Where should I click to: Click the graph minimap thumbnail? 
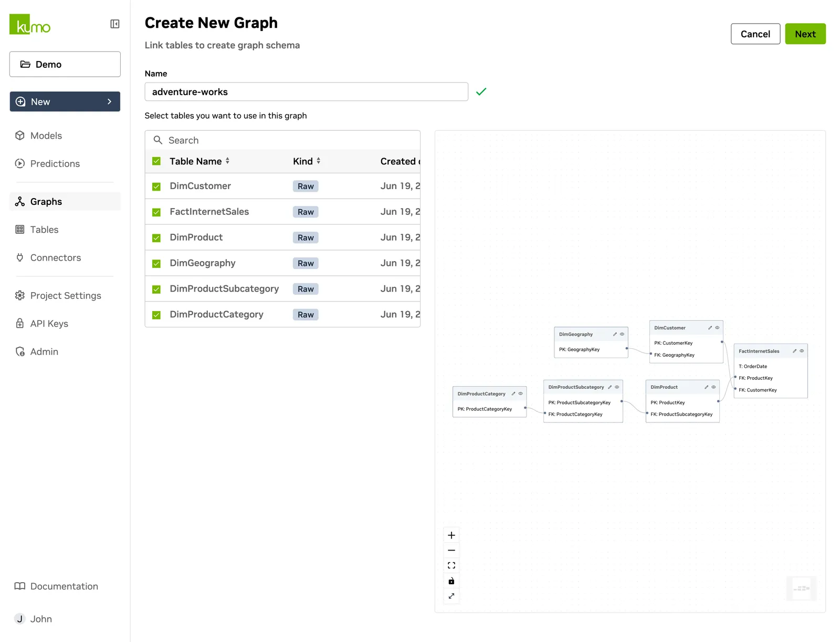click(801, 588)
